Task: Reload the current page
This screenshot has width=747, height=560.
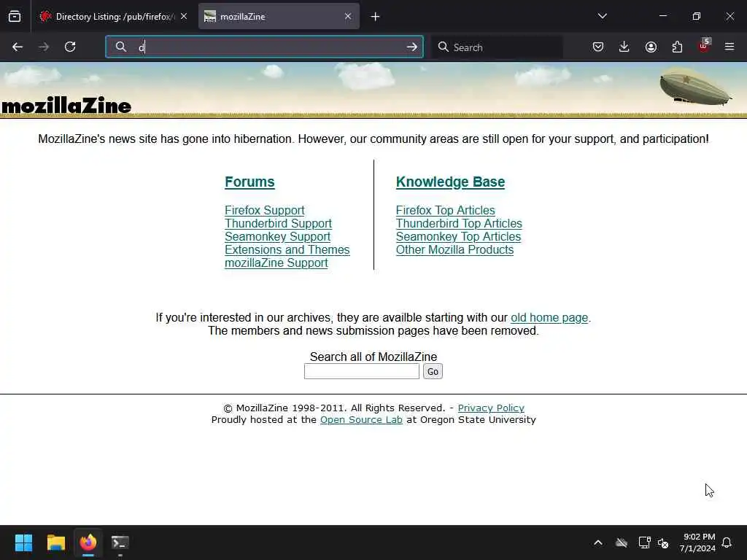Action: [x=70, y=47]
